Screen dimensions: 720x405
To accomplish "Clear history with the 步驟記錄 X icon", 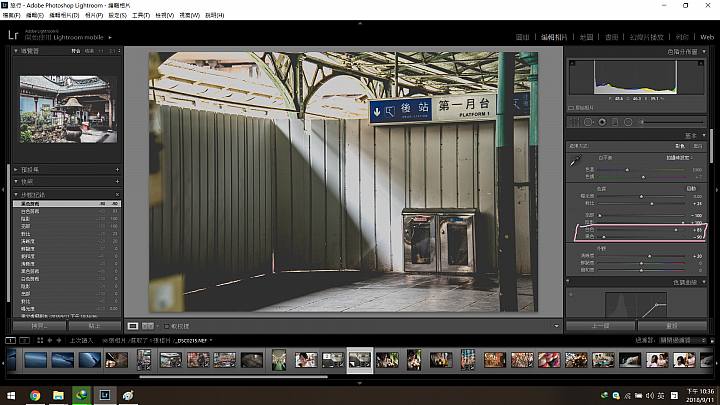I will 117,195.
